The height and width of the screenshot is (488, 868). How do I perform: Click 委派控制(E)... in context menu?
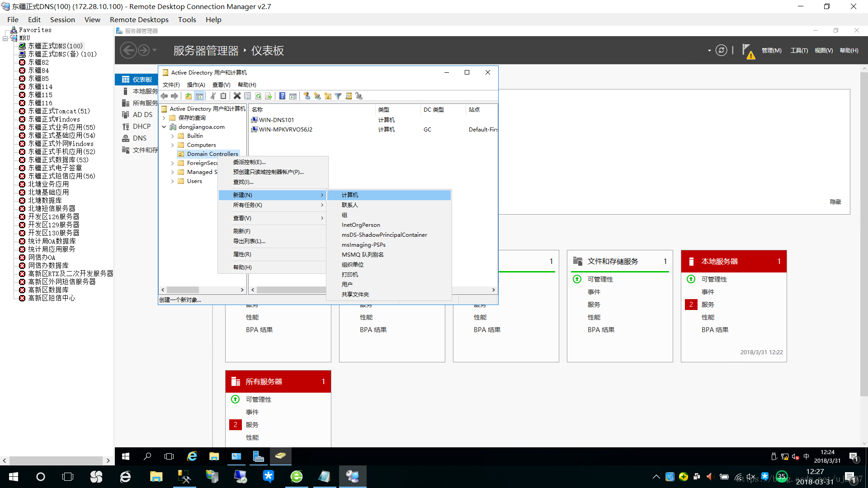click(x=273, y=162)
